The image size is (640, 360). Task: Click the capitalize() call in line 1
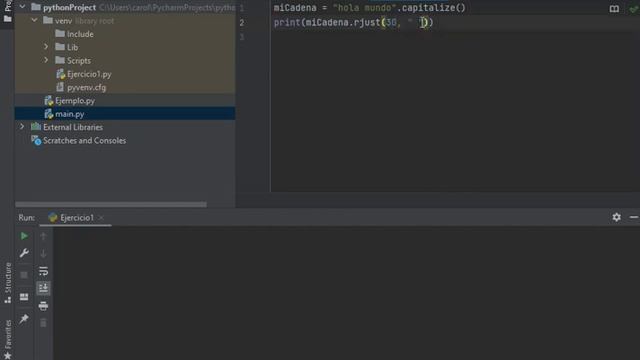coord(433,8)
